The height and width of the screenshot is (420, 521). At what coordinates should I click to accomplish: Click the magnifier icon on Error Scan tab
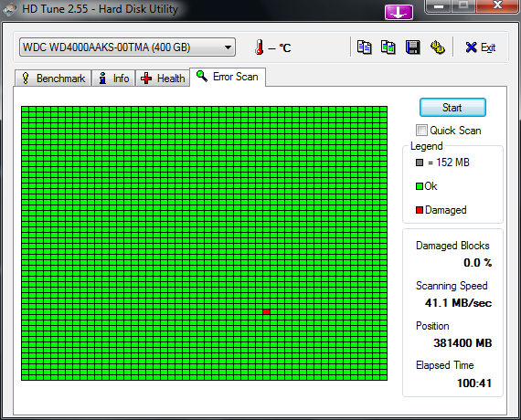click(x=202, y=76)
